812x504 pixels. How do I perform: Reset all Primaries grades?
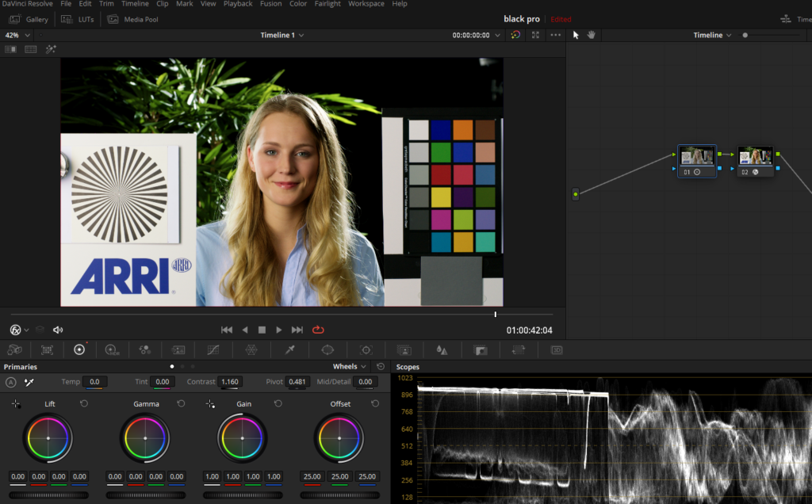(x=381, y=366)
